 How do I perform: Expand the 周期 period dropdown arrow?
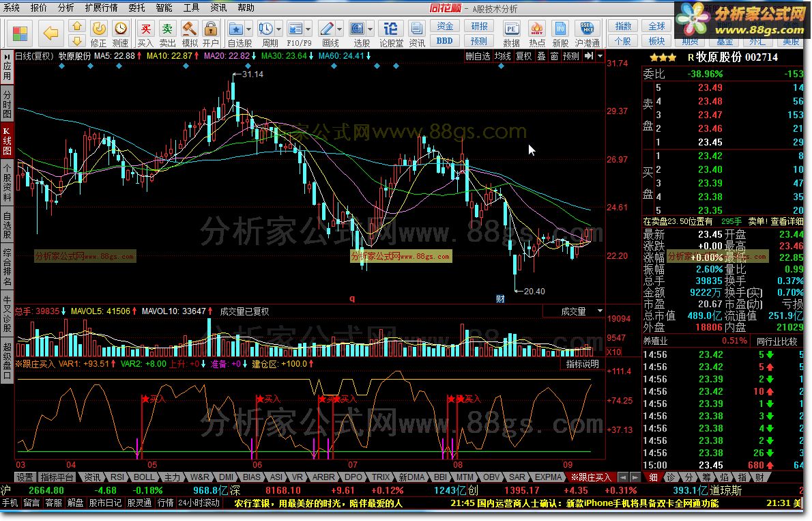point(278,29)
